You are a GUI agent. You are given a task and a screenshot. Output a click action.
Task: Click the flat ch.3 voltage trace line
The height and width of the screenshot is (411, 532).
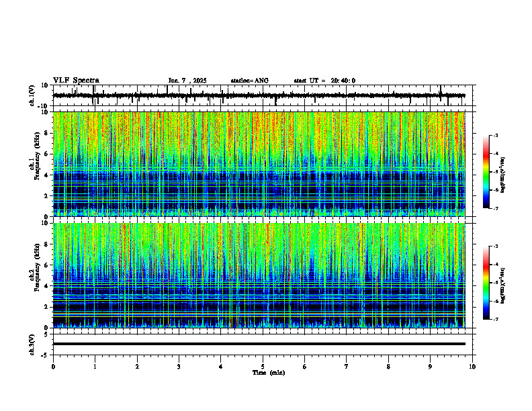(x=259, y=344)
